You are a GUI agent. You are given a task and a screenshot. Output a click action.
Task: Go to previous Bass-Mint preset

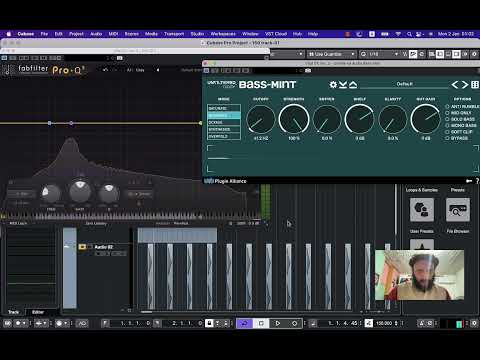click(455, 85)
